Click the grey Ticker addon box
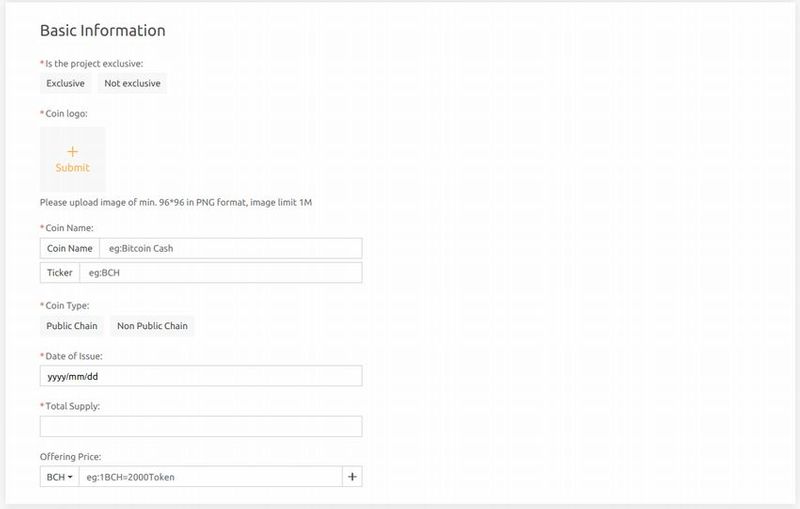 tap(60, 272)
